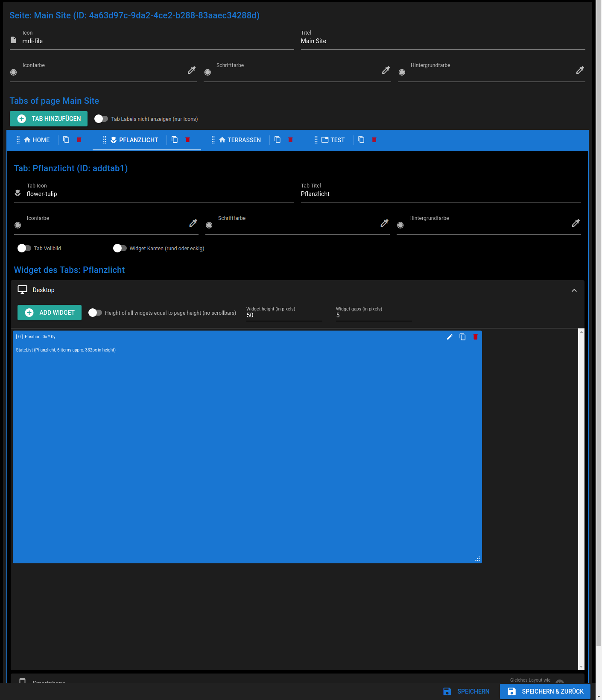The width and height of the screenshot is (602, 700).
Task: Duplicate the TEST tab
Action: [x=361, y=140]
